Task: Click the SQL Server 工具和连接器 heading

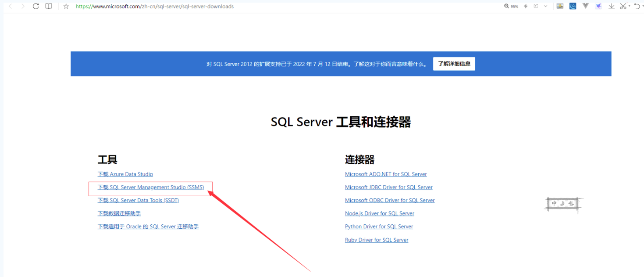Action: click(341, 122)
